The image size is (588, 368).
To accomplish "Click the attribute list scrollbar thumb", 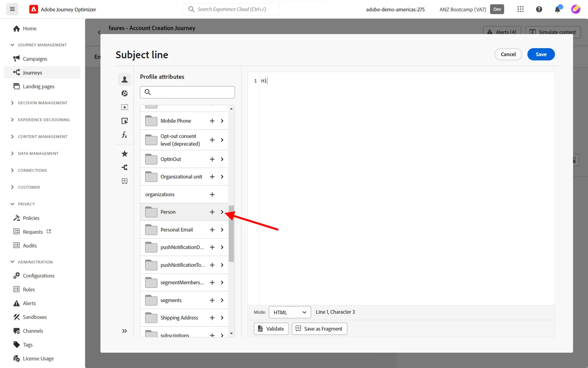I will tap(231, 234).
